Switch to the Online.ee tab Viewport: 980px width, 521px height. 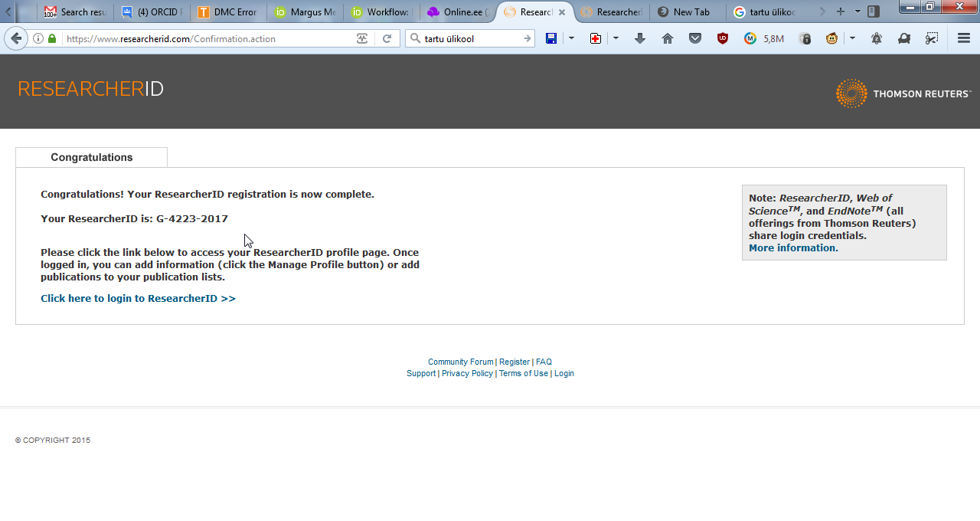[458, 12]
